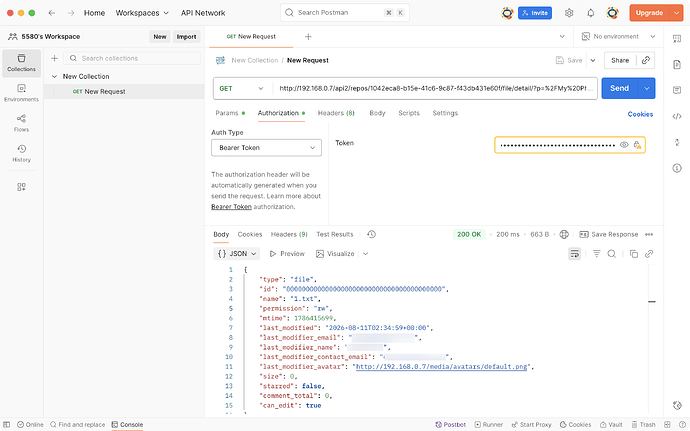Click the Send button
The width and height of the screenshot is (690, 431).
tap(620, 88)
